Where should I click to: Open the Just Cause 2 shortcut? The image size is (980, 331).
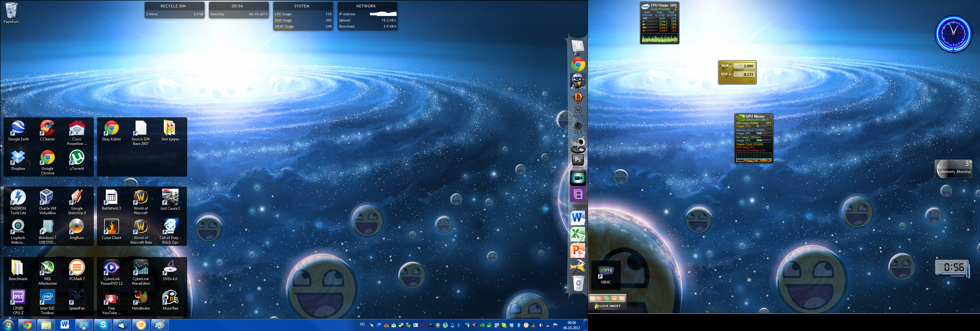[170, 200]
